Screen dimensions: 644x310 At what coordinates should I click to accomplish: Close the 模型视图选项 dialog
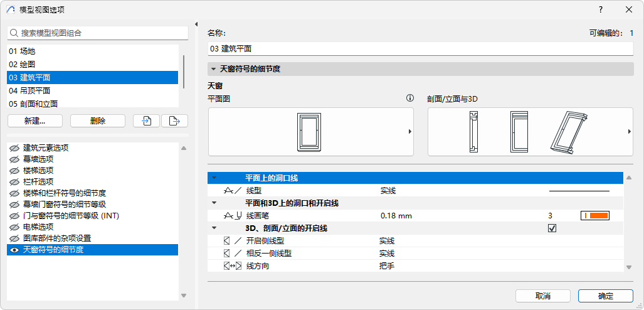point(629,9)
